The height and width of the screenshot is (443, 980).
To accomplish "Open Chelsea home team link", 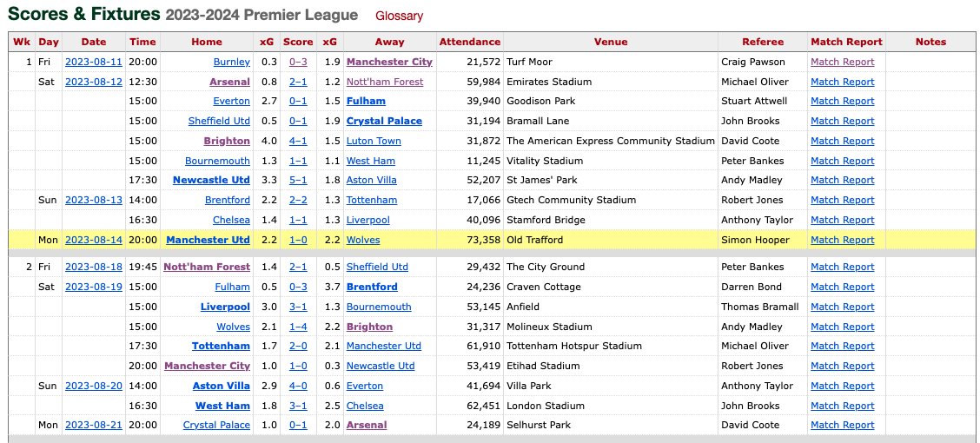I will pos(231,220).
